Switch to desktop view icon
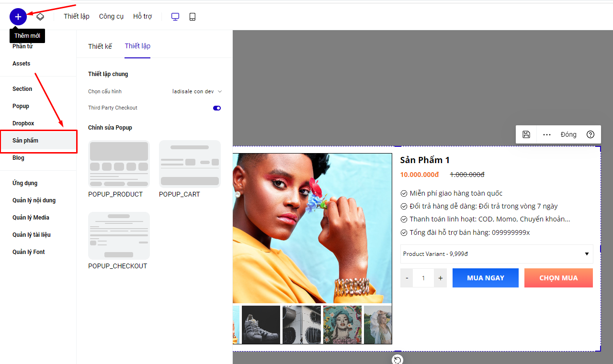The image size is (613, 364). click(175, 17)
